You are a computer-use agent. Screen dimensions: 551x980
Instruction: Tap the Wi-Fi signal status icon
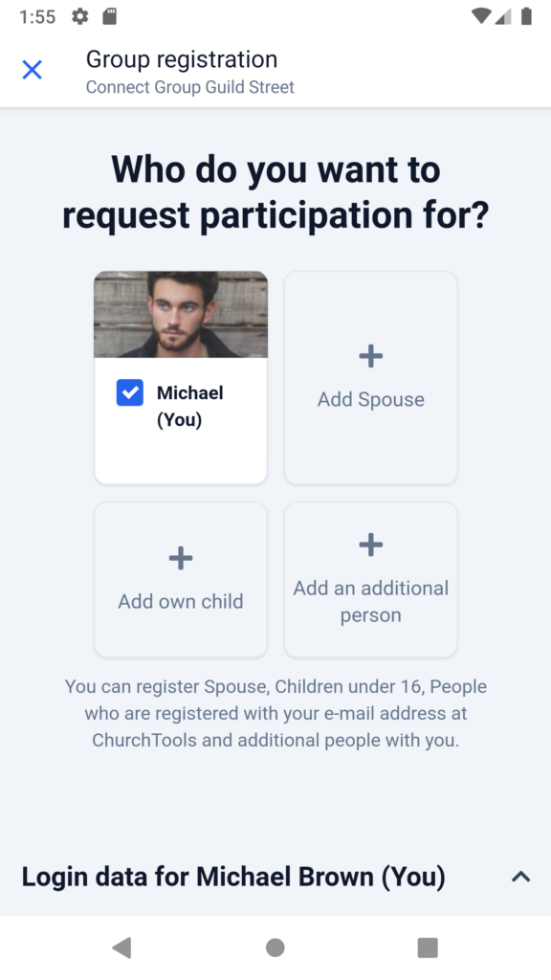480,16
